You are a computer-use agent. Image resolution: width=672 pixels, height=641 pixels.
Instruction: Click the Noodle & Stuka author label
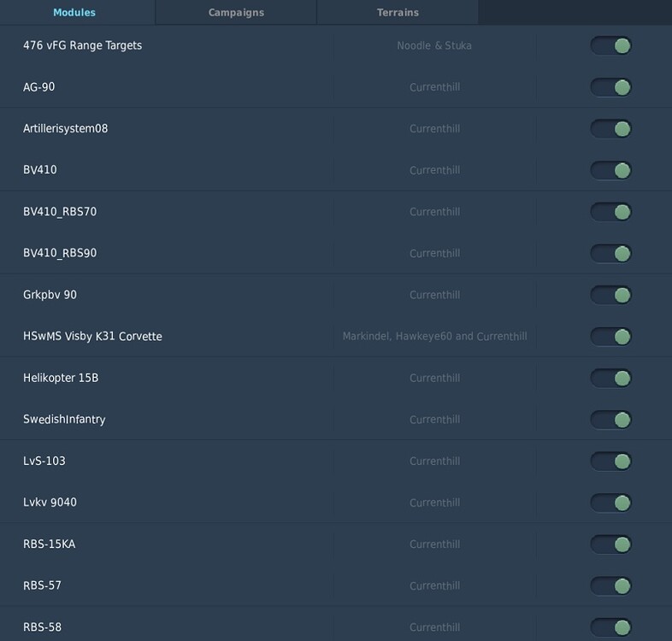pyautogui.click(x=434, y=46)
